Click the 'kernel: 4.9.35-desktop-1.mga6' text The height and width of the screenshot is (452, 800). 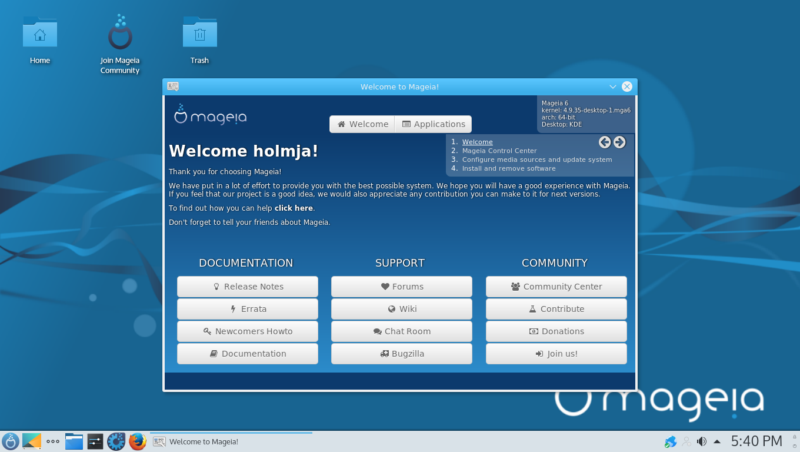(586, 110)
